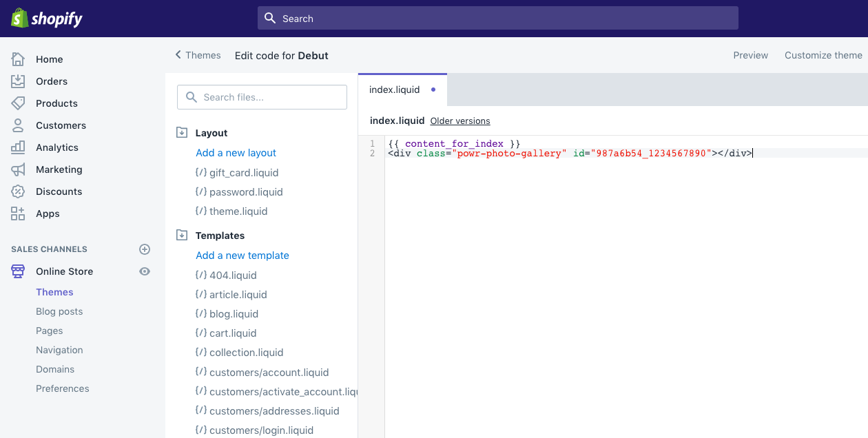Click the Orders inbox icon
The height and width of the screenshot is (438, 868).
click(x=18, y=81)
